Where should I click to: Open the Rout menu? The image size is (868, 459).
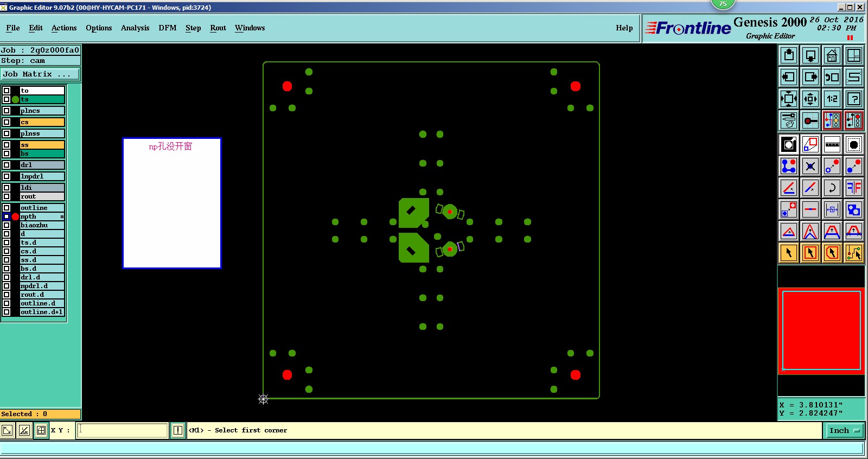pyautogui.click(x=218, y=28)
